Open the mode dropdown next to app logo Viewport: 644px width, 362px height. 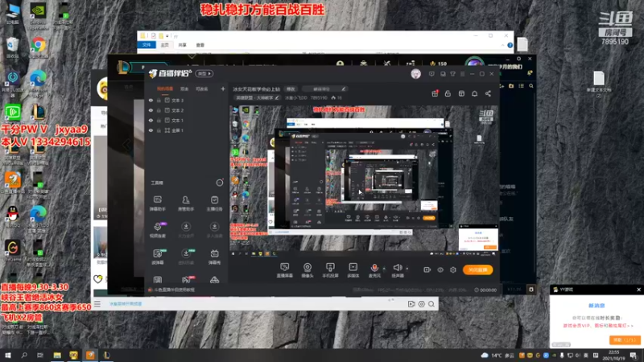[x=204, y=74]
